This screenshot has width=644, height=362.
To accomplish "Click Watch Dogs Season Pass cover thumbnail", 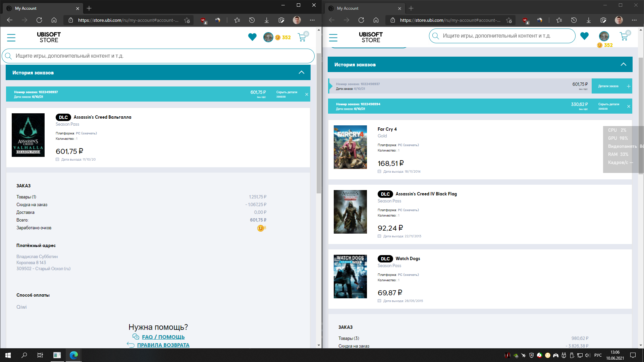I will pyautogui.click(x=350, y=277).
